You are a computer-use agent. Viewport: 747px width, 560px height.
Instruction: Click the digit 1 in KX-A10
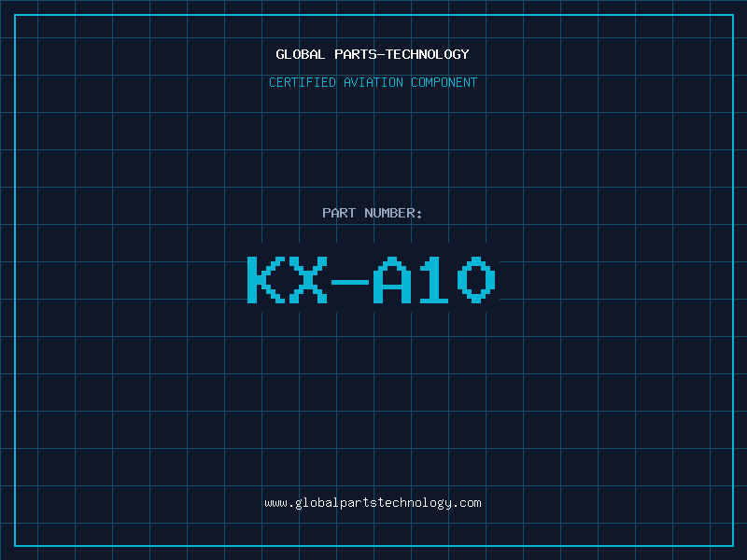pyautogui.click(x=433, y=279)
